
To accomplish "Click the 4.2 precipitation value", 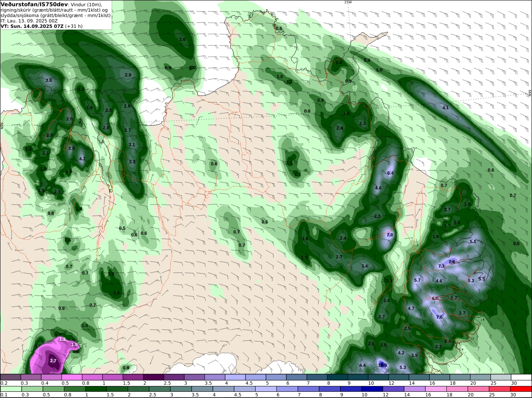I will click(401, 353).
